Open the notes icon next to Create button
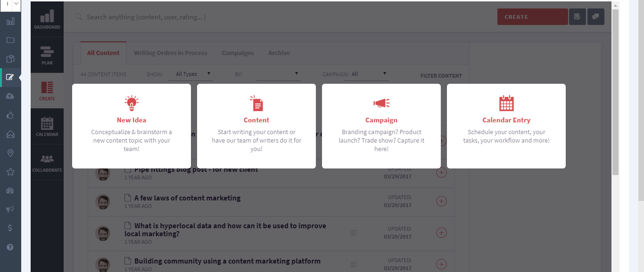Viewport: 644px width, 272px height. click(577, 17)
